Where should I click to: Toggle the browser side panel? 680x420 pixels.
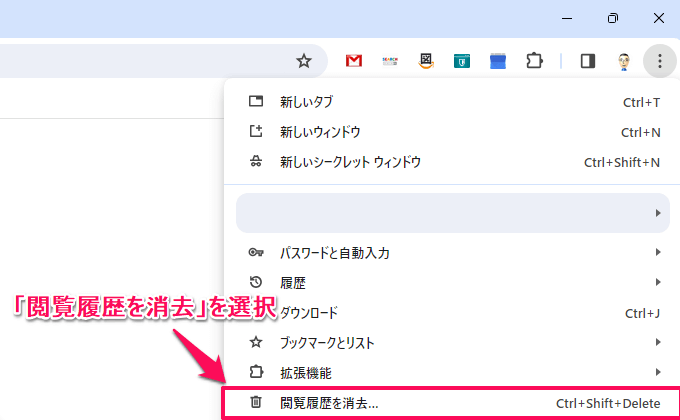588,61
